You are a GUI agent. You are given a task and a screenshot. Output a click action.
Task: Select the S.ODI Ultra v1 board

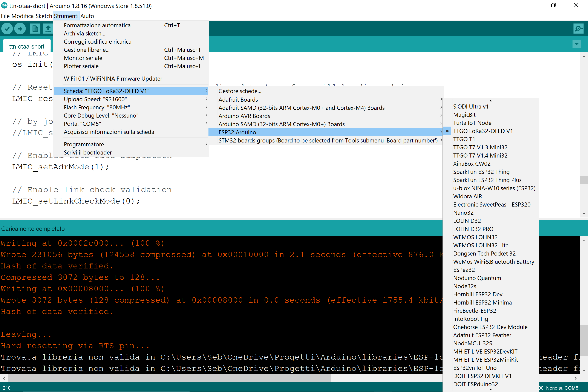(x=491, y=107)
